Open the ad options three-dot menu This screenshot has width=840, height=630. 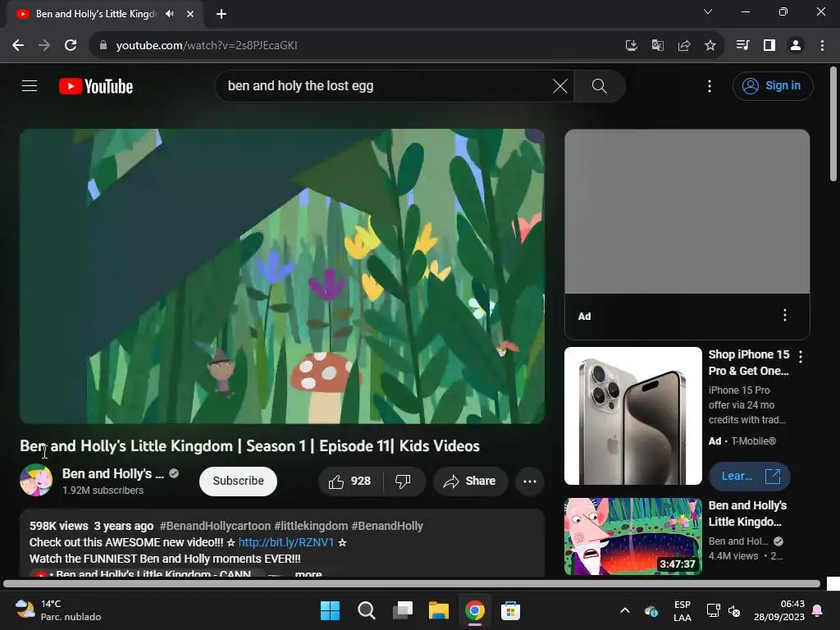click(x=785, y=315)
